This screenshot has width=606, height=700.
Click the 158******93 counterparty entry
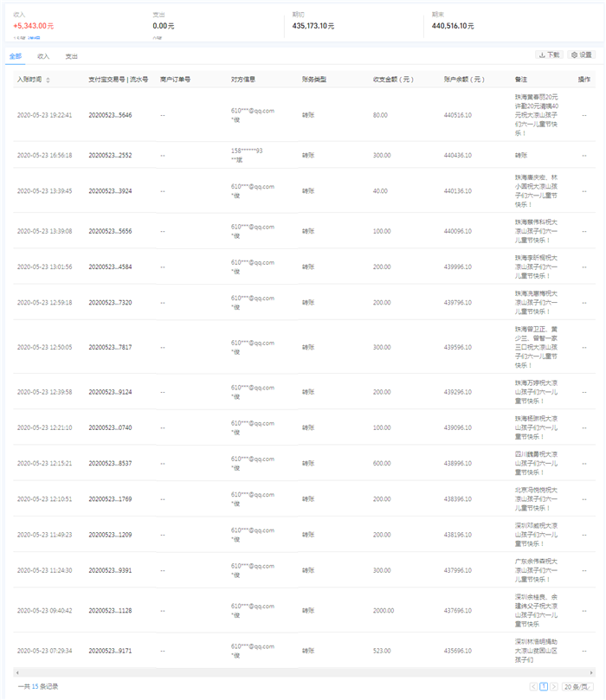[247, 151]
